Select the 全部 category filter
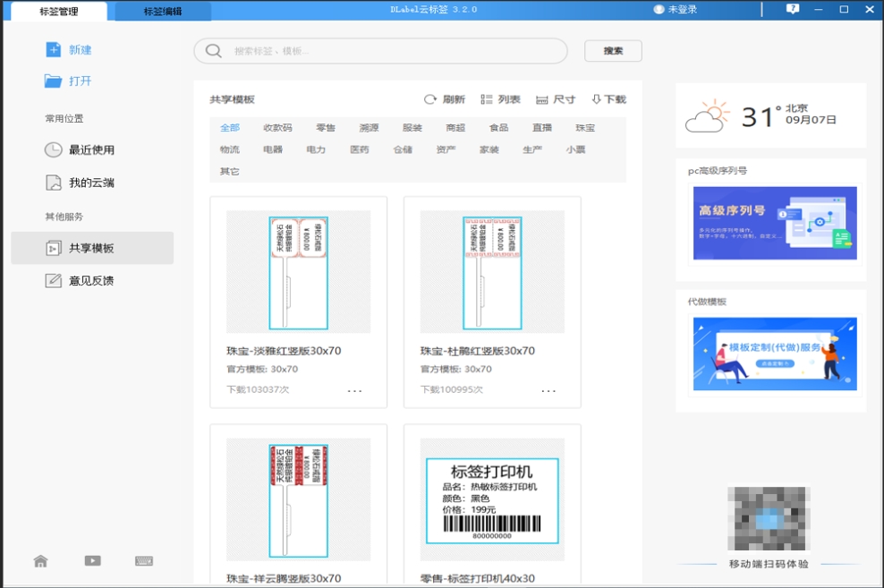 tap(230, 127)
